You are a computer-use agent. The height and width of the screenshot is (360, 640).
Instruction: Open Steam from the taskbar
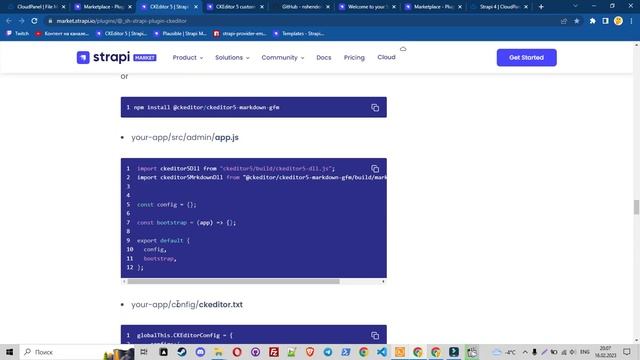(x=182, y=352)
